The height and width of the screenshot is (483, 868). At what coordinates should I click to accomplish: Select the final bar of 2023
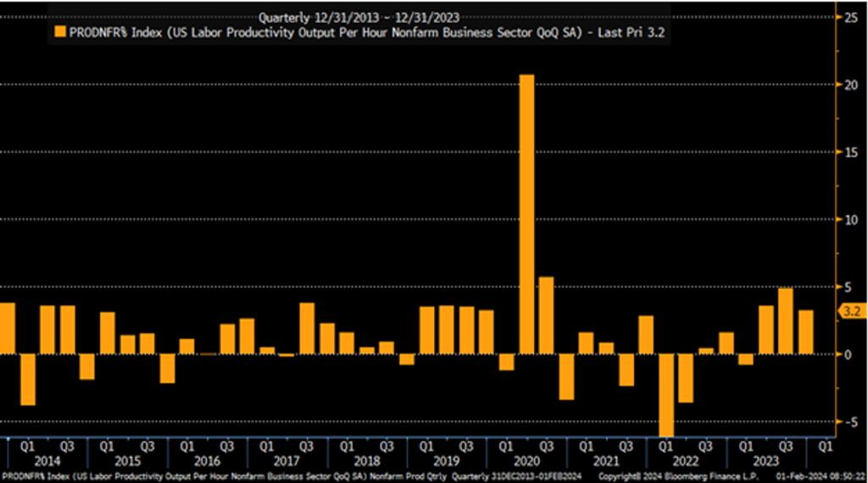(805, 332)
